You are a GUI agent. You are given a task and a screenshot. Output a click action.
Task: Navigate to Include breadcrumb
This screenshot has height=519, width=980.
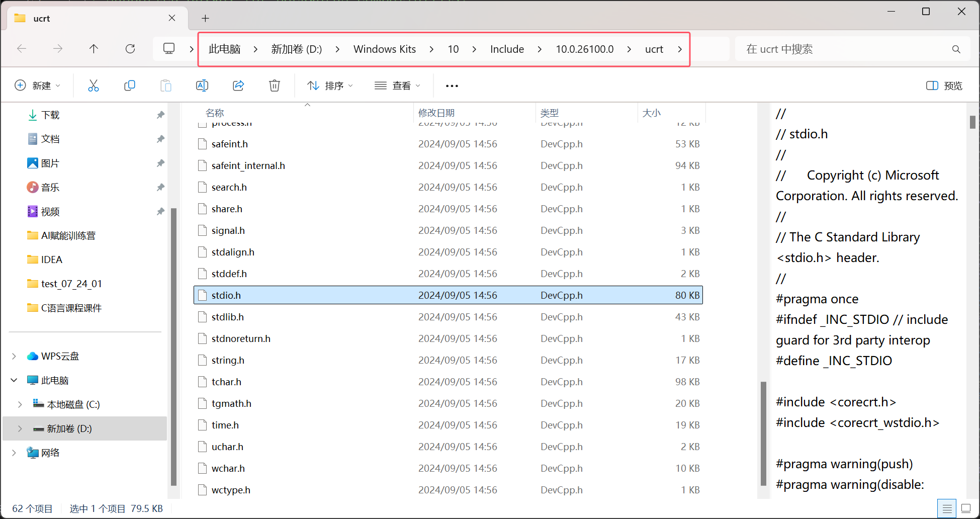tap(507, 49)
